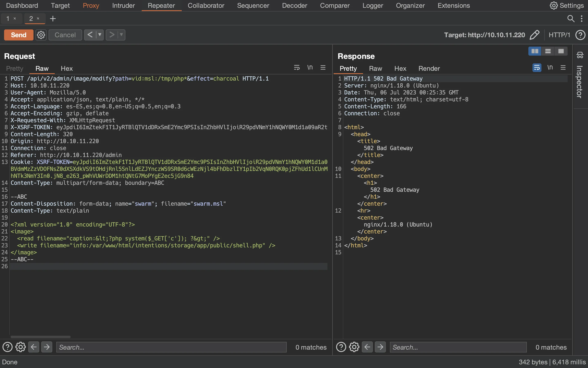This screenshot has width=588, height=368.
Task: Toggle non-printable characters in Response viewer
Action: (550, 67)
